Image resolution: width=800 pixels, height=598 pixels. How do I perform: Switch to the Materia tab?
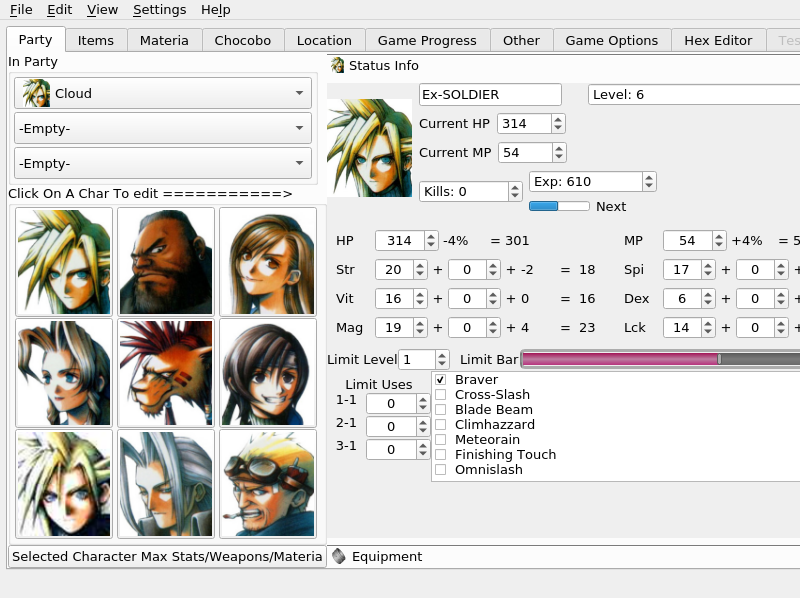(x=163, y=40)
